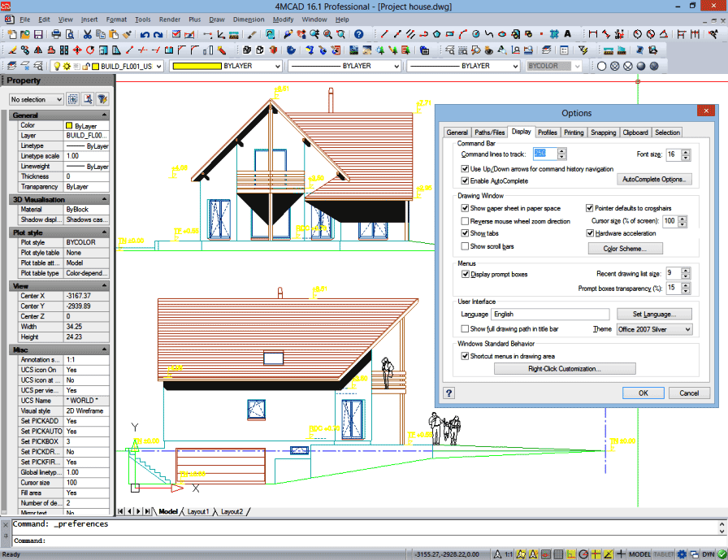Open the Dimension menu
The image size is (728, 560).
tap(248, 19)
